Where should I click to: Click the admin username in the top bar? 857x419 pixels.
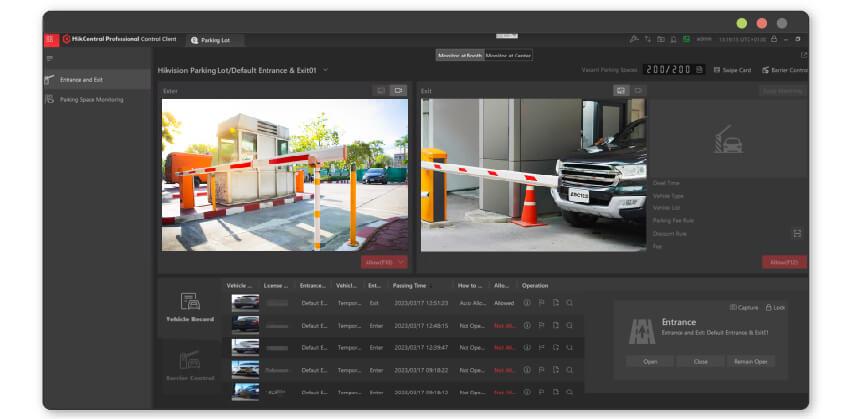(x=704, y=40)
